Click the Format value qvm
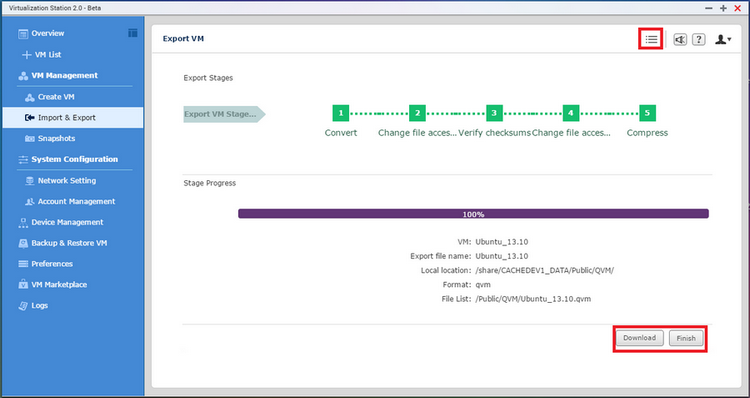Image resolution: width=750 pixels, height=398 pixels. (483, 285)
